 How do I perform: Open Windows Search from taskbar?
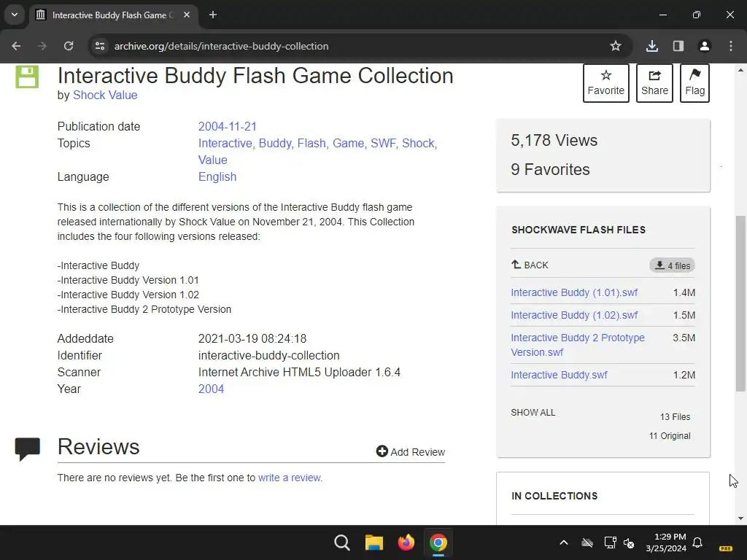point(341,542)
